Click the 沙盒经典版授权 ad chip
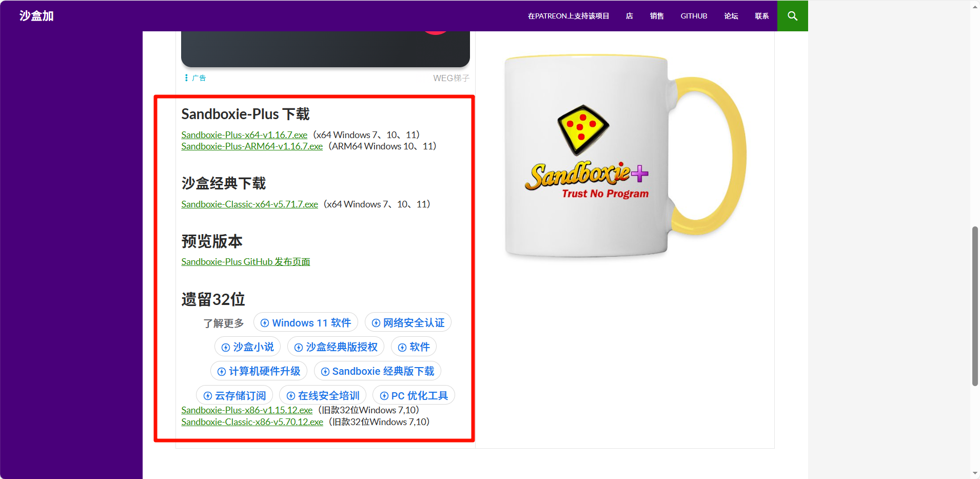This screenshot has width=980, height=479. coord(336,347)
